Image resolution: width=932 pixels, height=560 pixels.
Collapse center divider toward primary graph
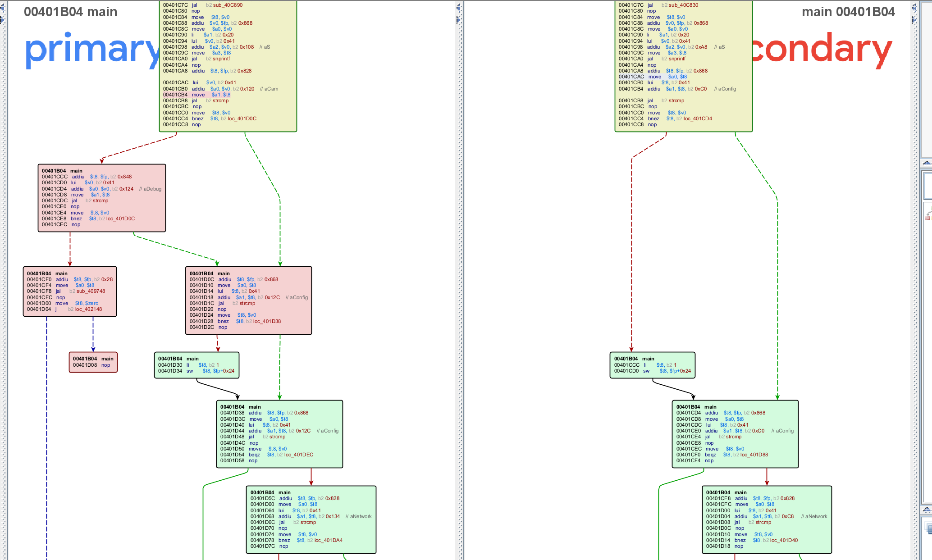459,8
